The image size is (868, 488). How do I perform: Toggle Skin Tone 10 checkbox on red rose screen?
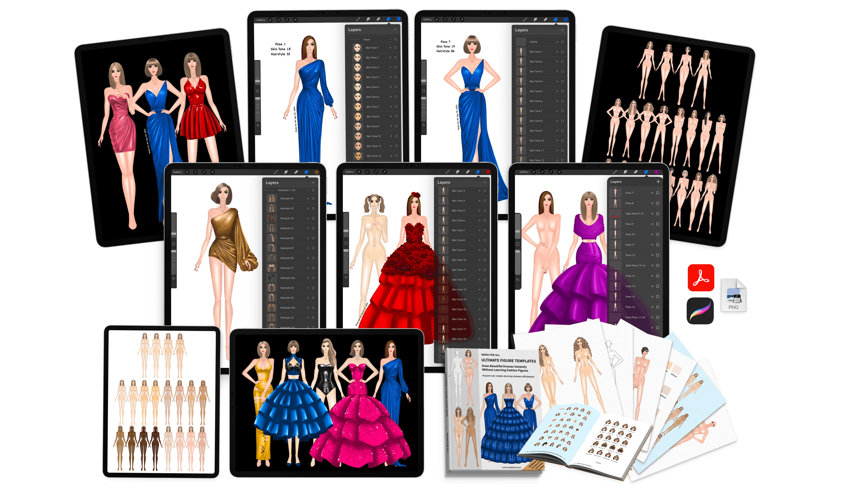[x=485, y=260]
